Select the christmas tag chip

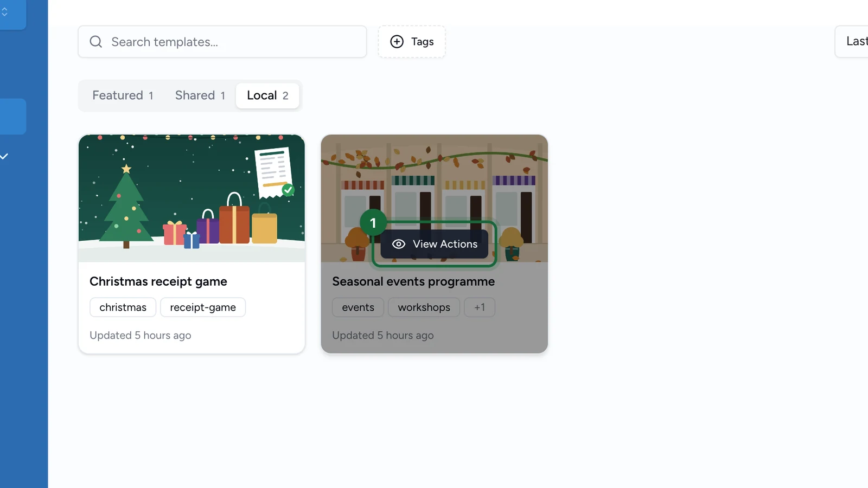123,307
